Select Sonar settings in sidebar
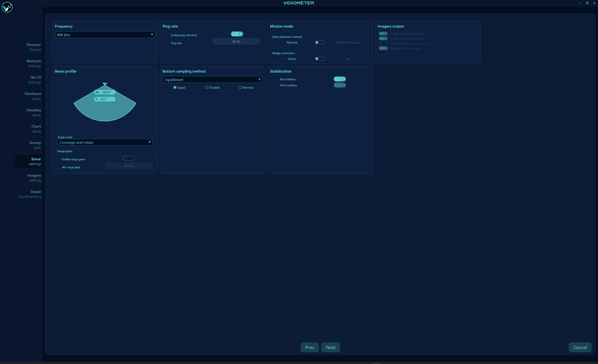The image size is (598, 364). coord(29,161)
